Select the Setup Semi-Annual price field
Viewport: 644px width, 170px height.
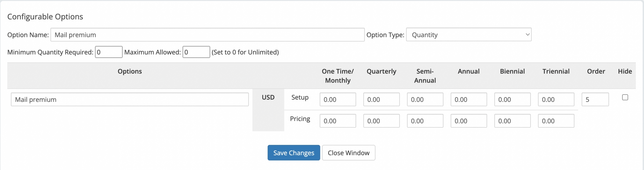pyautogui.click(x=425, y=100)
